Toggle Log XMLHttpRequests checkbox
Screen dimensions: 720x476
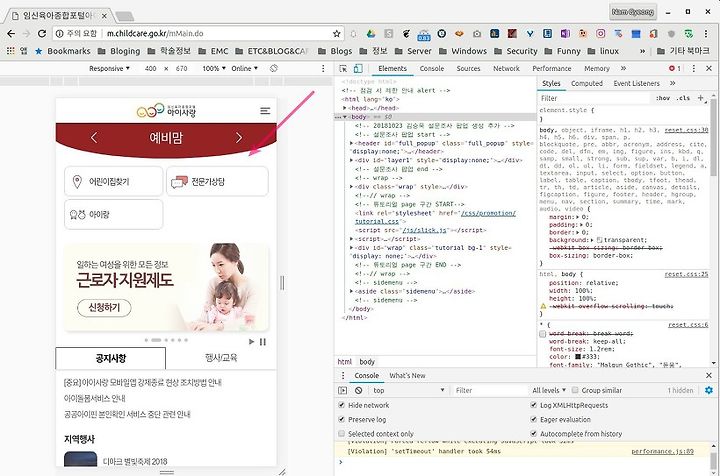533,405
